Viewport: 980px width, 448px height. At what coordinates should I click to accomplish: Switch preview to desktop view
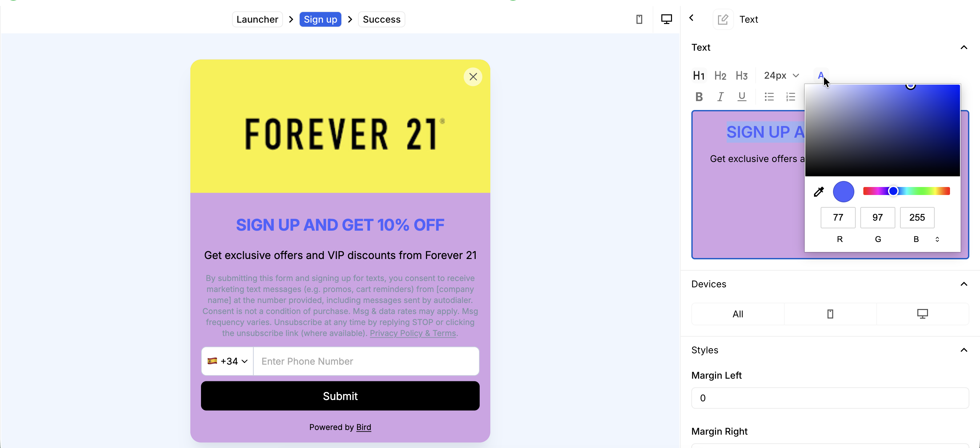[666, 19]
